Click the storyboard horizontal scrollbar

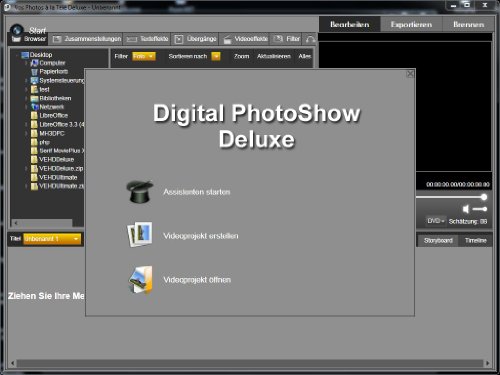click(250, 363)
